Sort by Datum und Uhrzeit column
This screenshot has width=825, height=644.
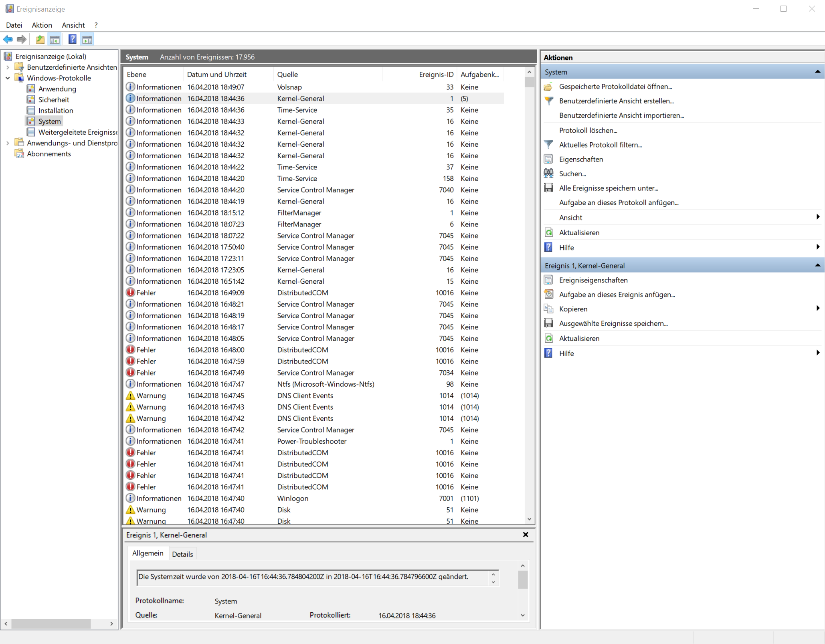pos(228,75)
